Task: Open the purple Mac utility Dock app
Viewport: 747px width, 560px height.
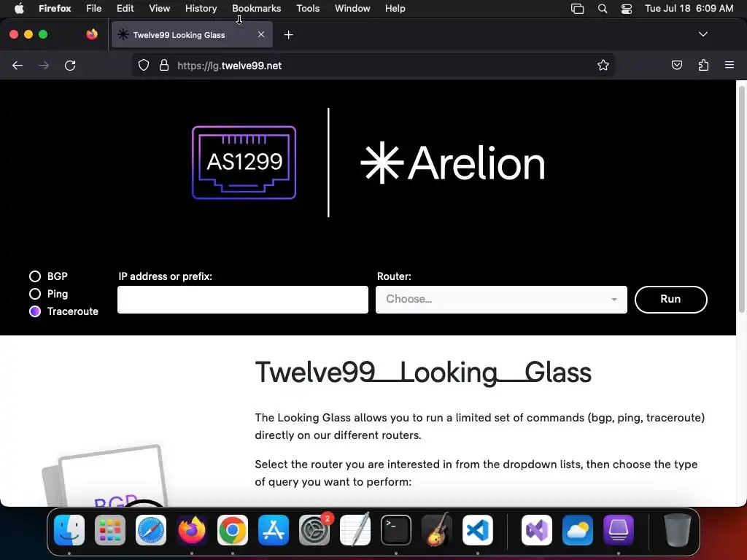Action: 619,530
